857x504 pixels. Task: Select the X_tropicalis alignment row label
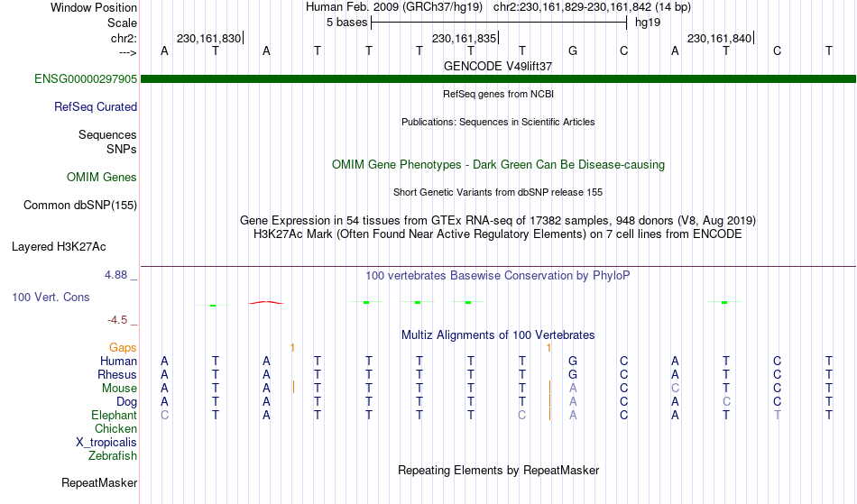click(x=106, y=443)
